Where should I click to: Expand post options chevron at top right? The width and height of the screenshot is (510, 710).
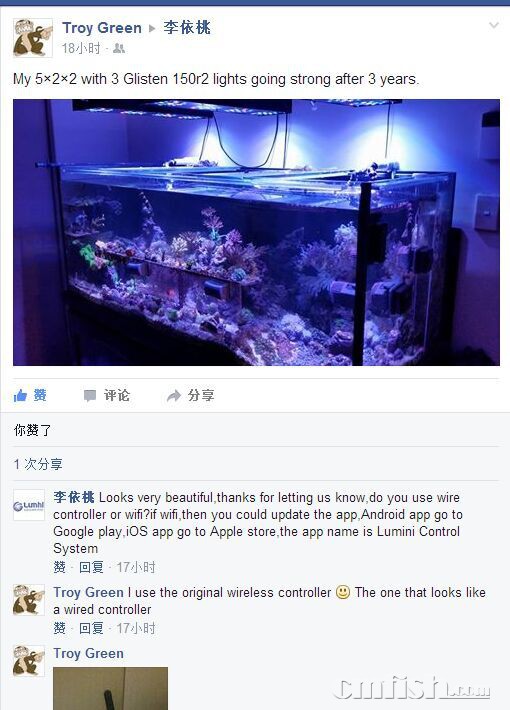(494, 25)
